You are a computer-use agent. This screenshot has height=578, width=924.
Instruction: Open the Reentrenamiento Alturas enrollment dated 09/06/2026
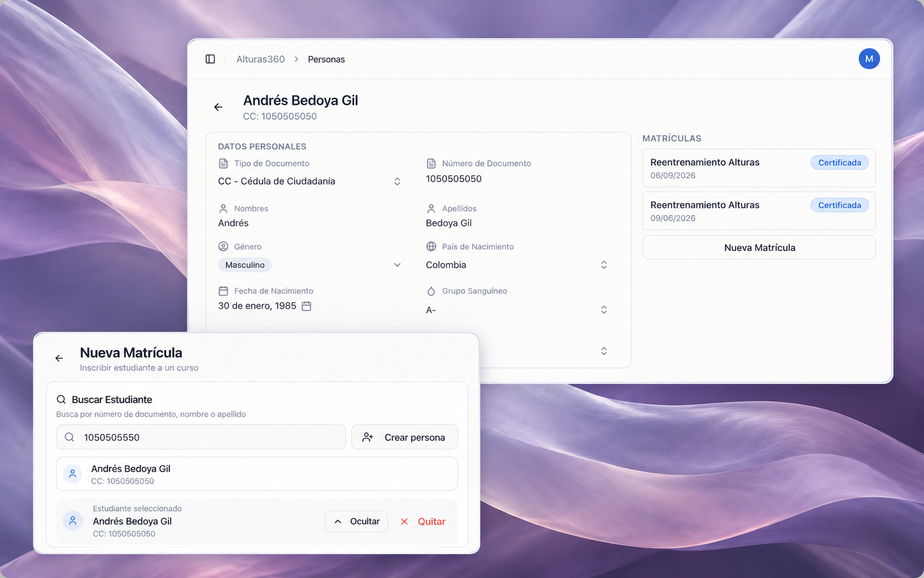point(759,211)
